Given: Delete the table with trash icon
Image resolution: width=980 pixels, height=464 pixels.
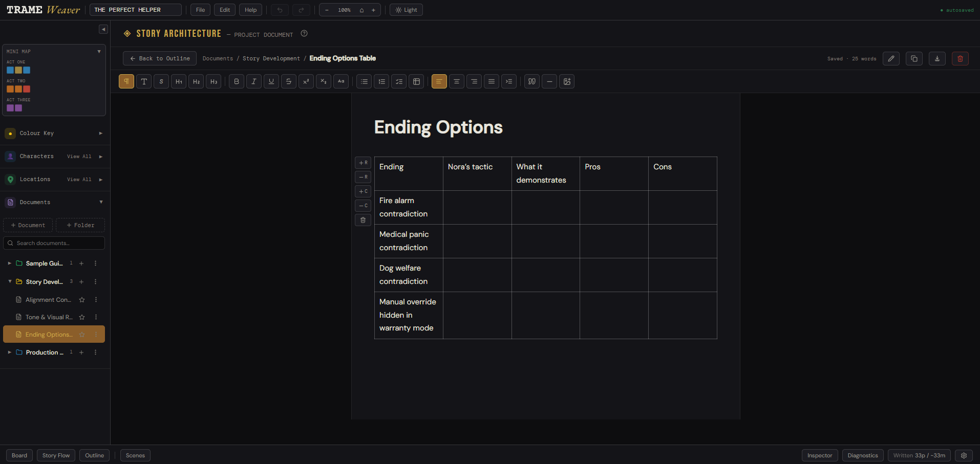Looking at the screenshot, I should 363,220.
